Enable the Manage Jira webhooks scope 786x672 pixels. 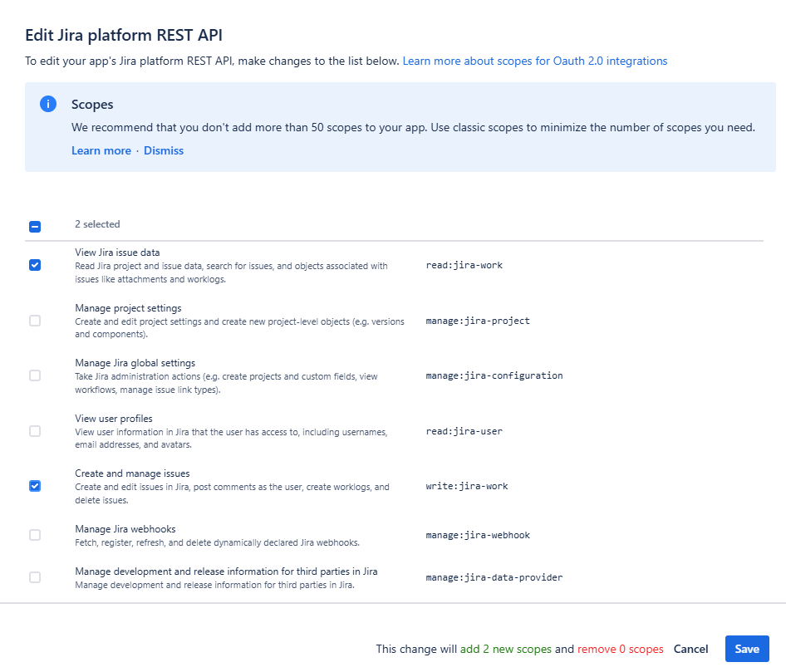pyautogui.click(x=35, y=534)
